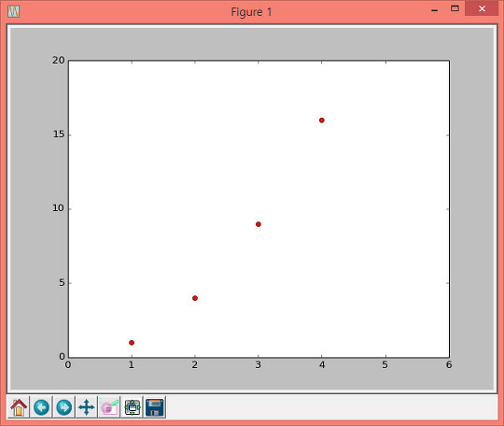
Task: Click the red data point at x=3
Action: coord(259,224)
